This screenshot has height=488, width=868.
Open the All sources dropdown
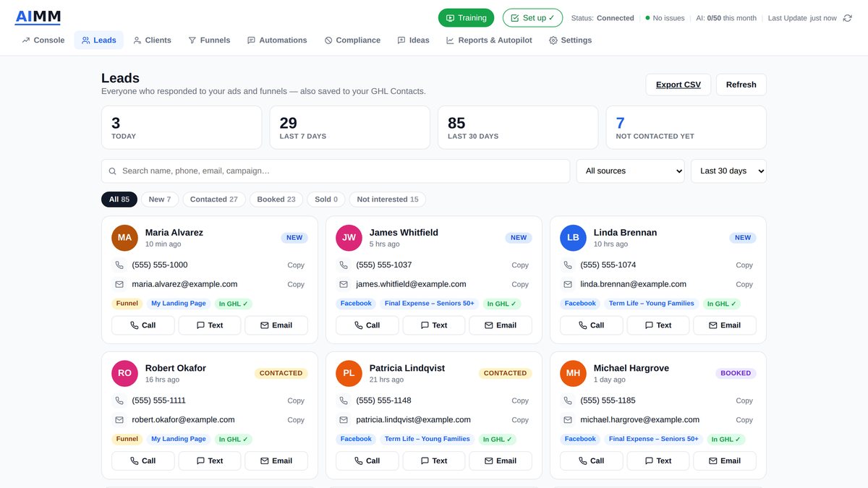[630, 171]
